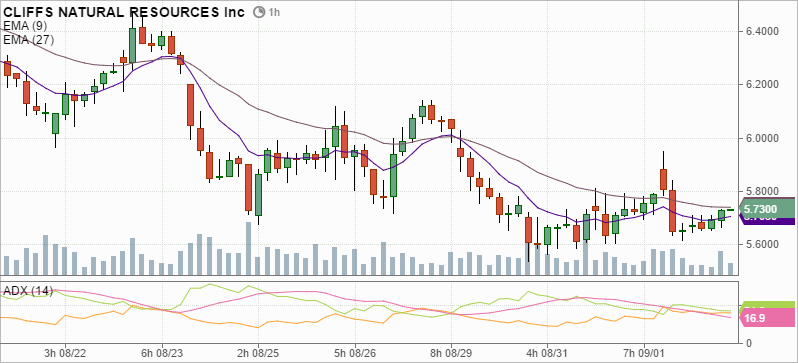Click the 3h 08/22 date label

[x=65, y=352]
